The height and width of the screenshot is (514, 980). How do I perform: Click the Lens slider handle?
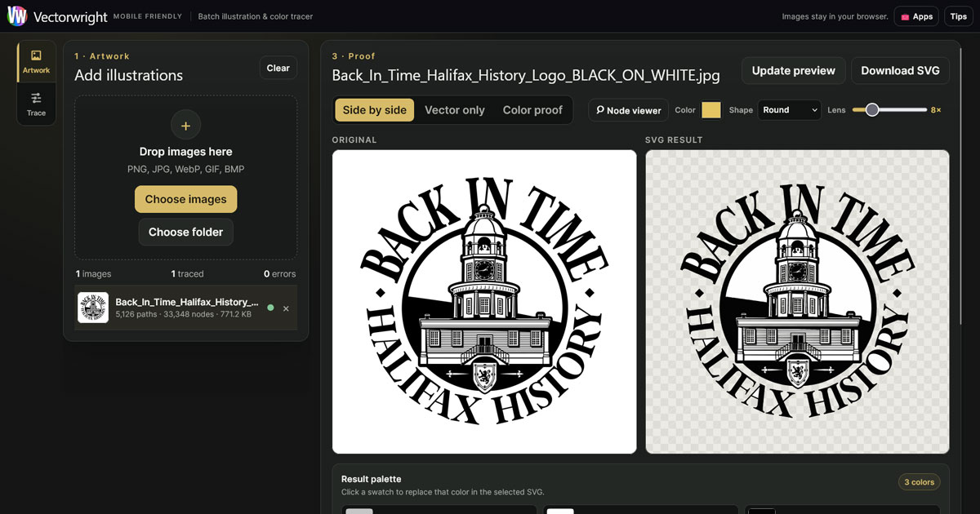(872, 109)
